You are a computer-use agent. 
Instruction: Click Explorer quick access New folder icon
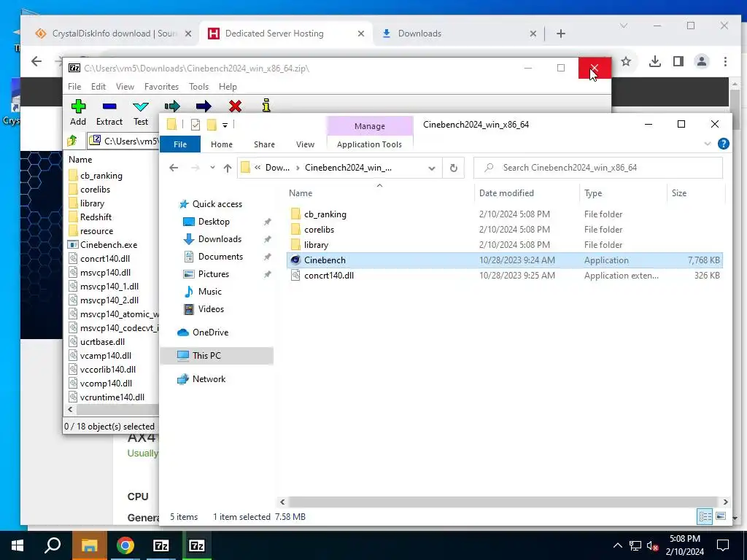coord(212,125)
